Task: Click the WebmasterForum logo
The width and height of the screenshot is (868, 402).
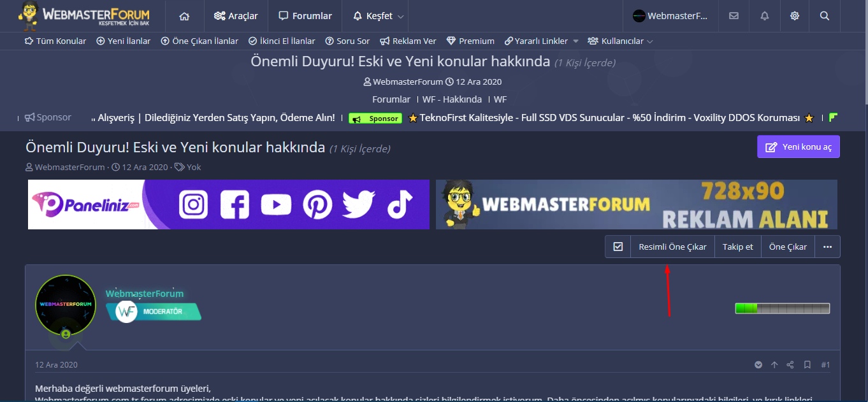Action: [84, 15]
